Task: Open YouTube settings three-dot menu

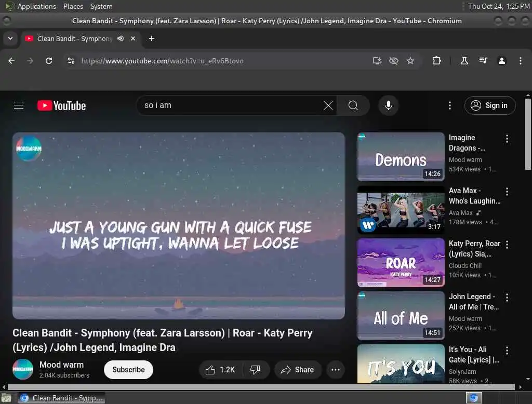Action: [450, 105]
